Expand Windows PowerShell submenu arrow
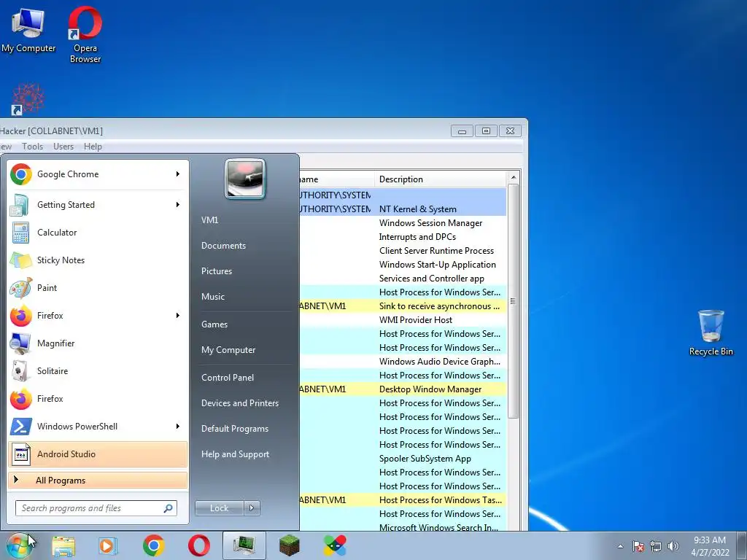Screen dimensions: 747x560 [178, 426]
